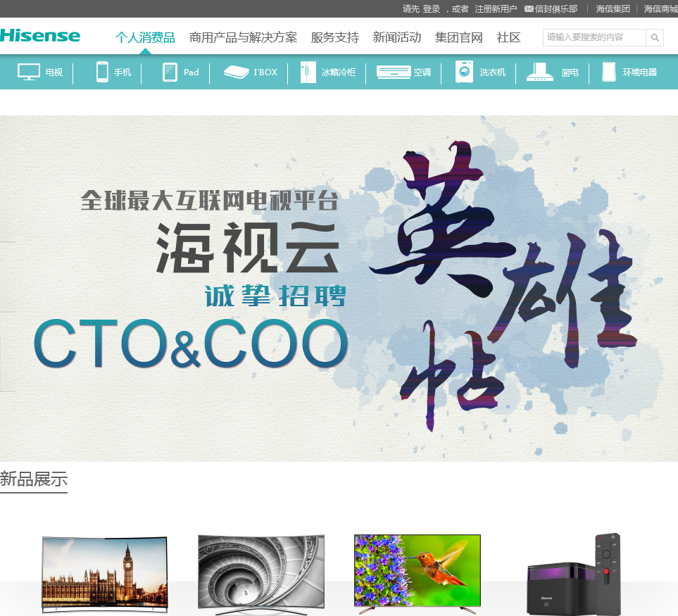This screenshot has width=678, height=616.
Task: Open the black set-top box with remote
Action: click(x=575, y=574)
